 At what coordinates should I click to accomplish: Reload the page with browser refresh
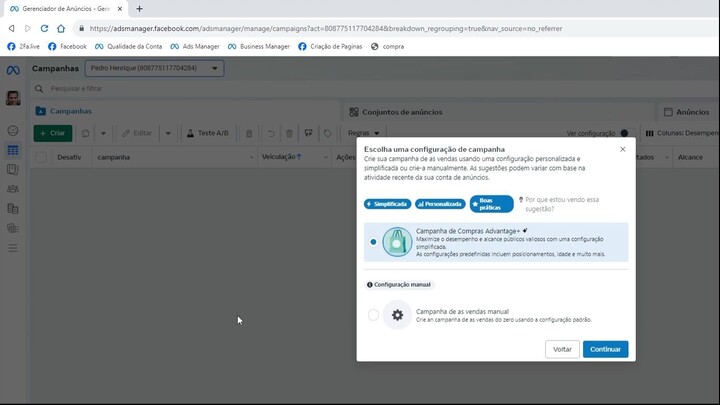coord(44,28)
